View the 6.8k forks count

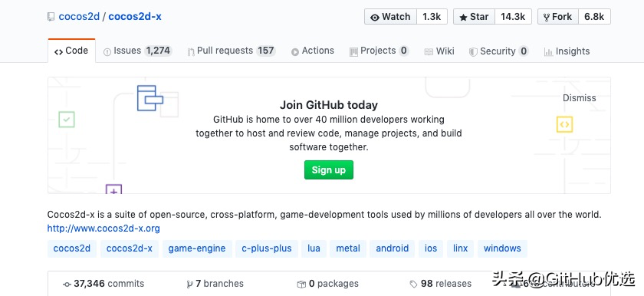pos(594,17)
